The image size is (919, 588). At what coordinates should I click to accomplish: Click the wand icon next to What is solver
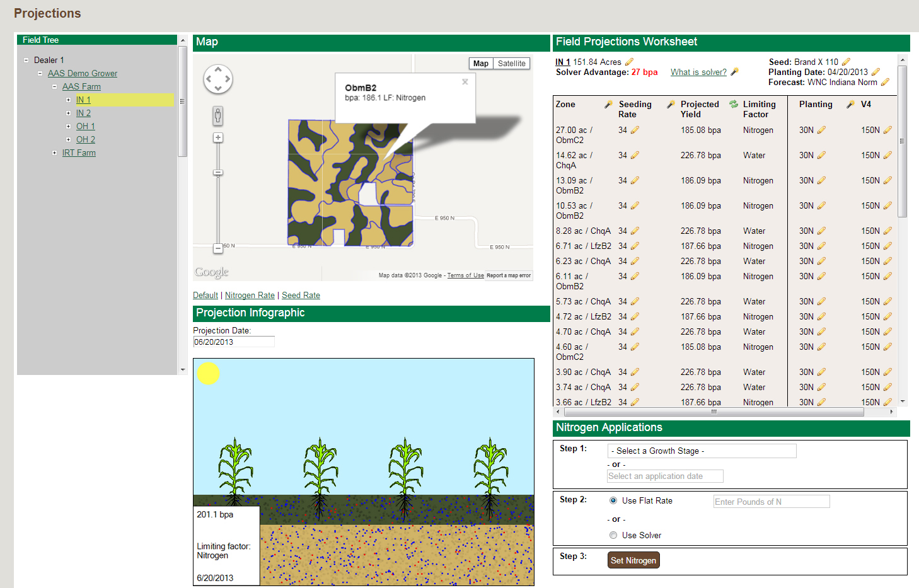[x=734, y=72]
